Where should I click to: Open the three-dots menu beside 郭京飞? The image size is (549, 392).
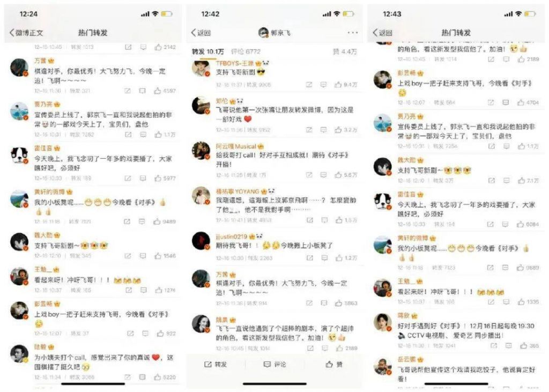tap(353, 33)
